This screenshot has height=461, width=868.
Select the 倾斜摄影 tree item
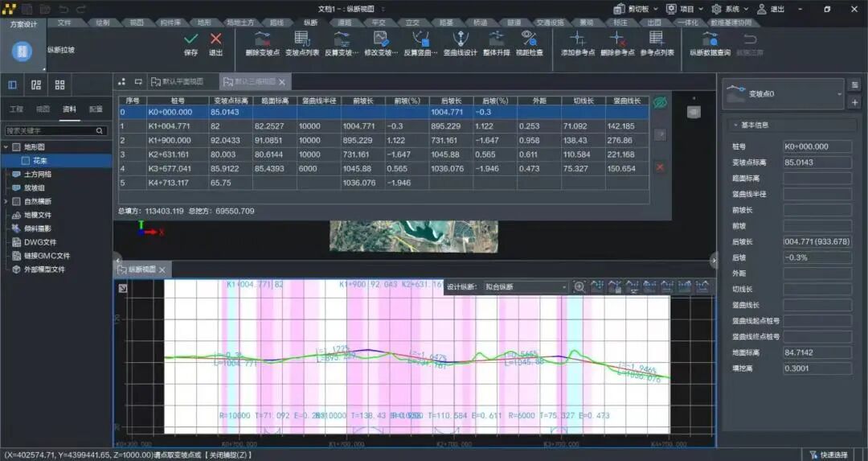pyautogui.click(x=38, y=228)
